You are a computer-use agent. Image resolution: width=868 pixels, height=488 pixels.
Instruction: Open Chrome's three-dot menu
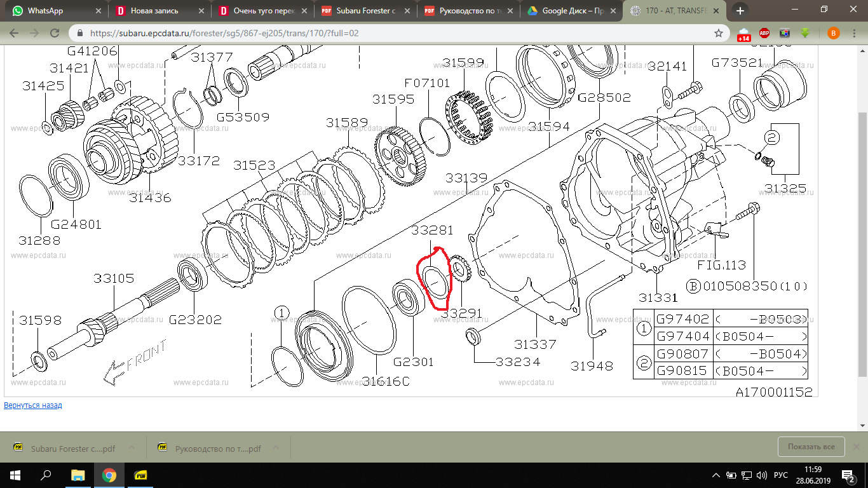[854, 33]
